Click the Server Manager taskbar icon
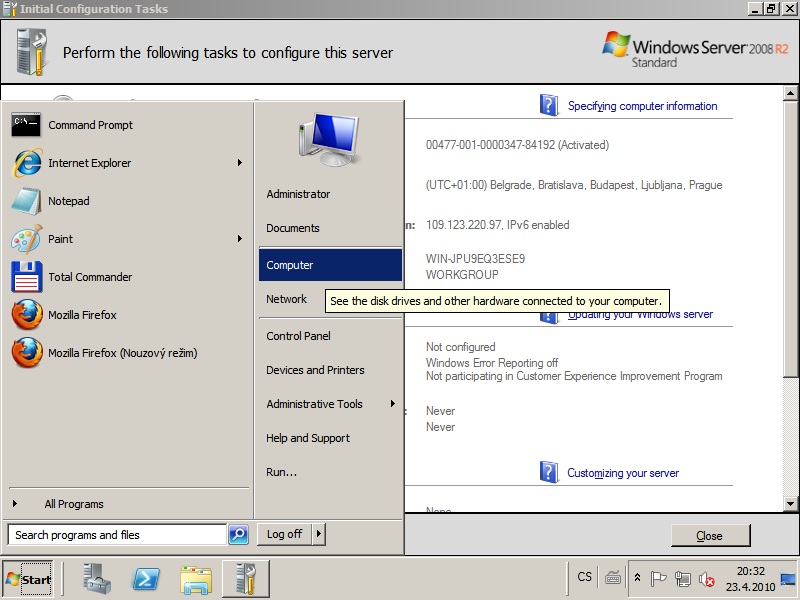The width and height of the screenshot is (800, 600). pos(98,579)
